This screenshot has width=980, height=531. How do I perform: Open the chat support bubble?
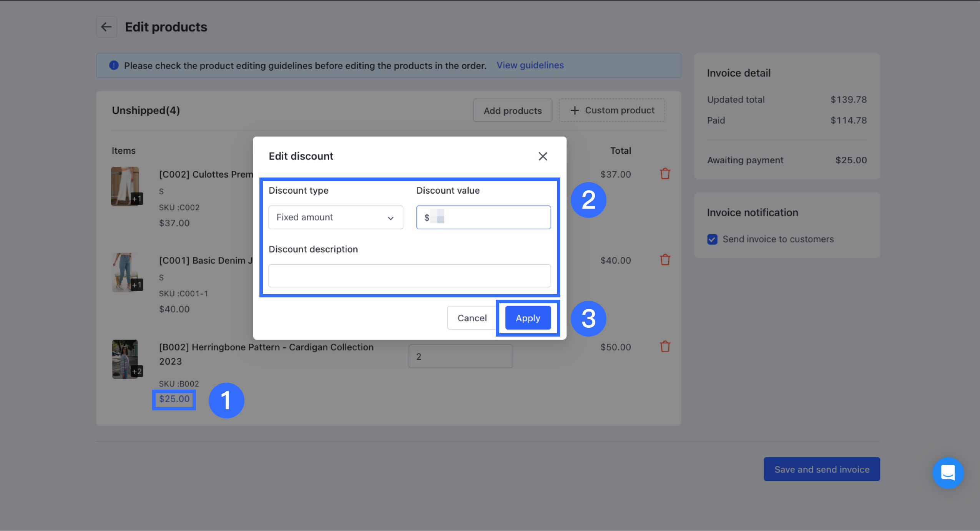coord(948,473)
